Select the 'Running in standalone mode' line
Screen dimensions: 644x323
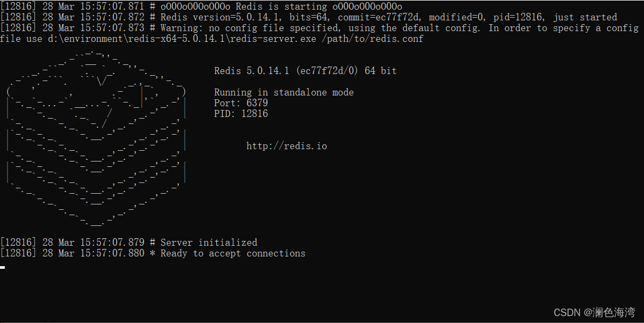284,92
